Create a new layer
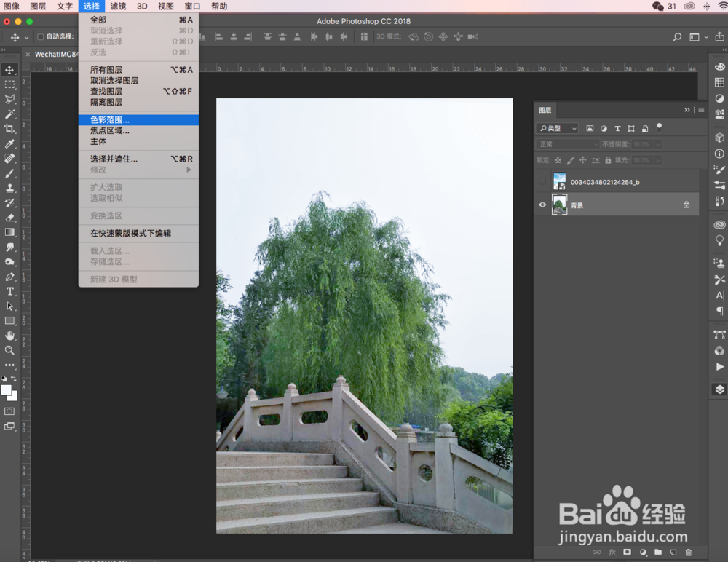This screenshot has height=562, width=728. point(673,553)
